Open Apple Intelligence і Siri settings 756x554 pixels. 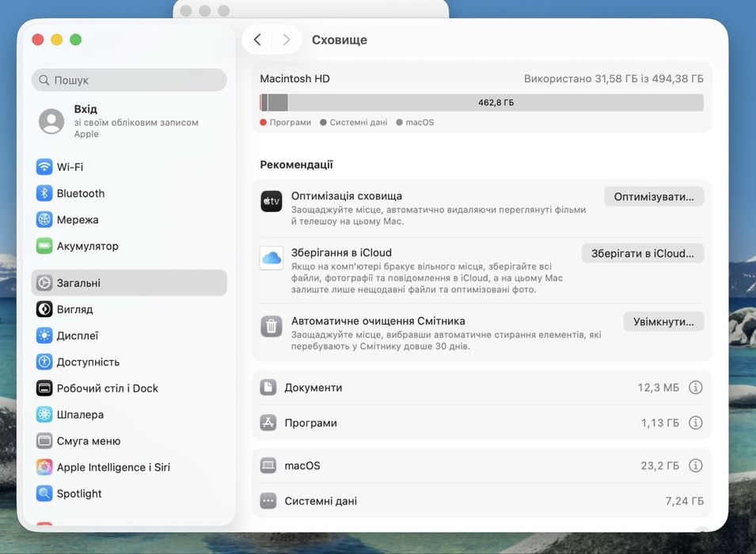[x=129, y=467]
